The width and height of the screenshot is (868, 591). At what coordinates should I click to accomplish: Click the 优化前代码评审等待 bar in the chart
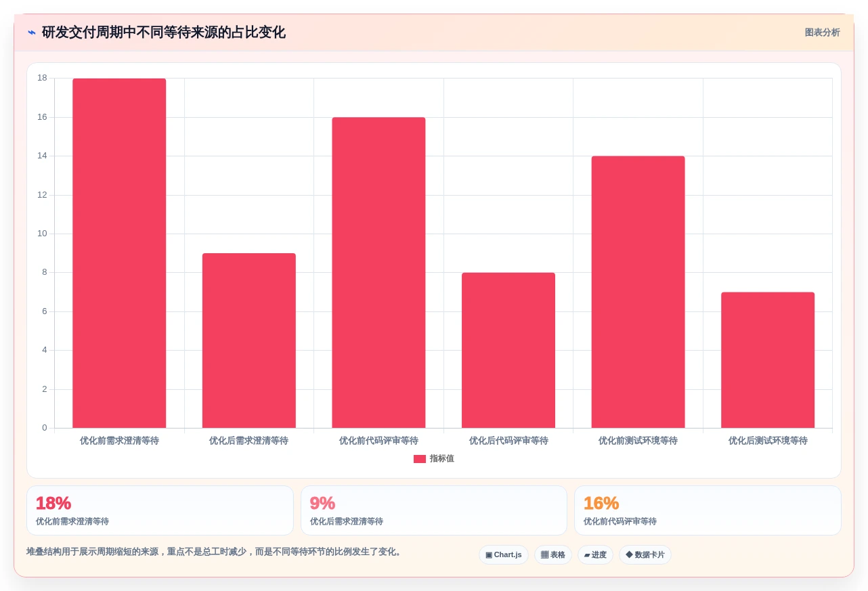coord(378,273)
